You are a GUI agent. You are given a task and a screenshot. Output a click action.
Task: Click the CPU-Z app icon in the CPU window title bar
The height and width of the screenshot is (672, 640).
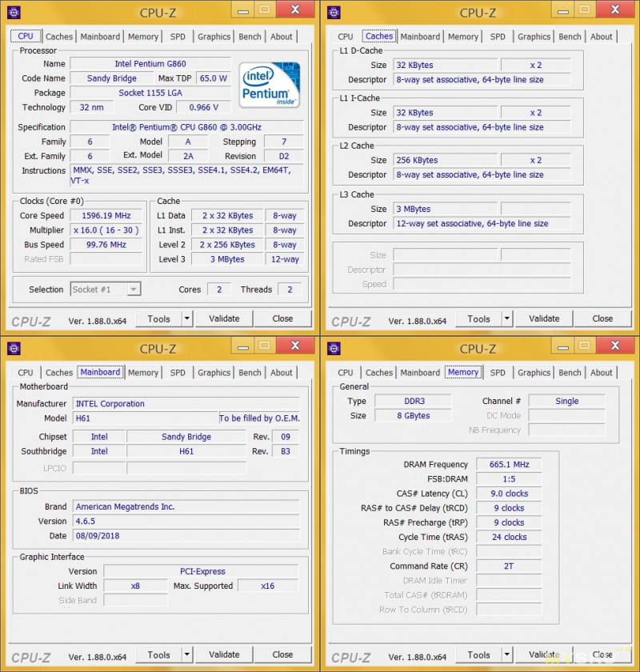click(14, 13)
